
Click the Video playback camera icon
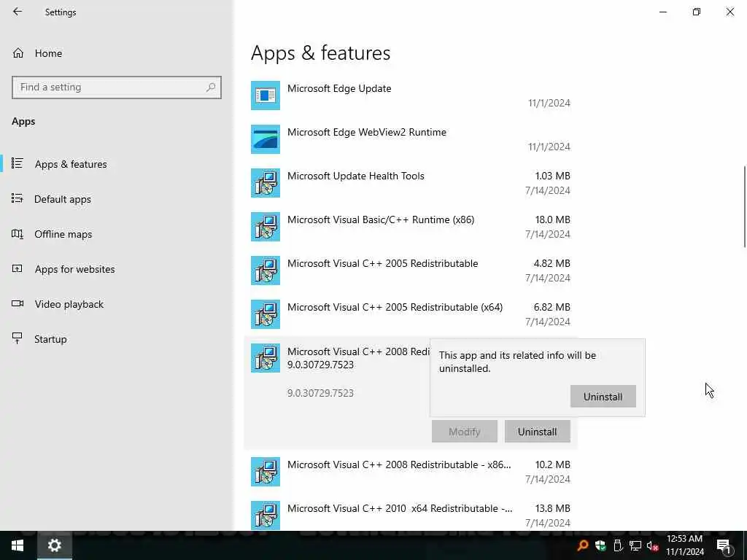click(x=18, y=303)
